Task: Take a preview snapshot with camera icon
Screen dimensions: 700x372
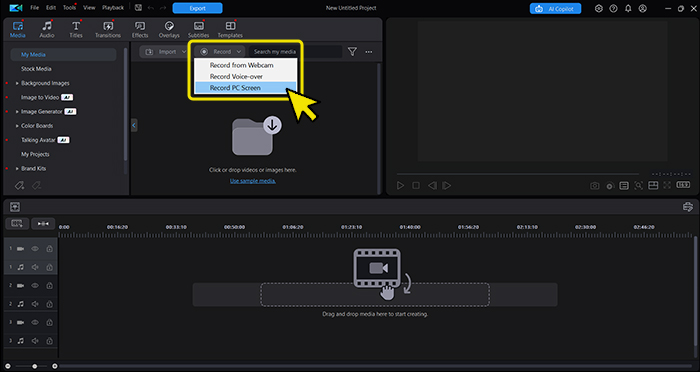Action: (x=595, y=186)
